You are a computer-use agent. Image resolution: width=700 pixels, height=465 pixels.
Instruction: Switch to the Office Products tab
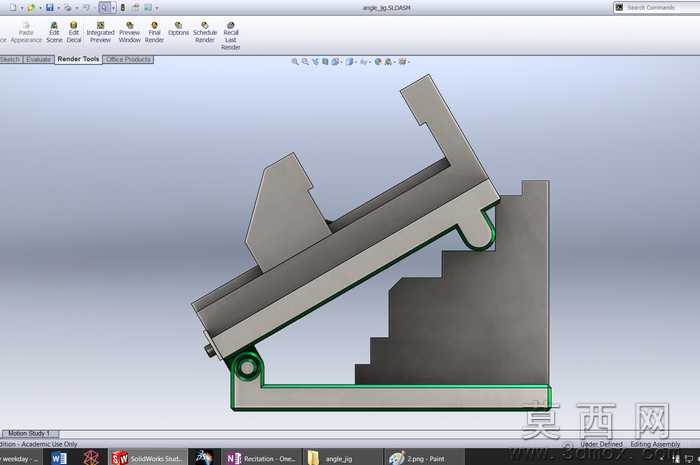[x=129, y=59]
